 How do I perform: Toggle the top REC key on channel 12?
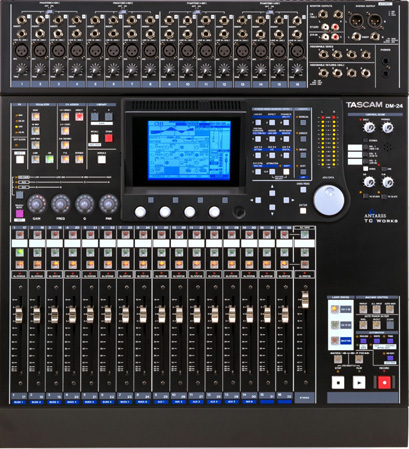point(214,234)
